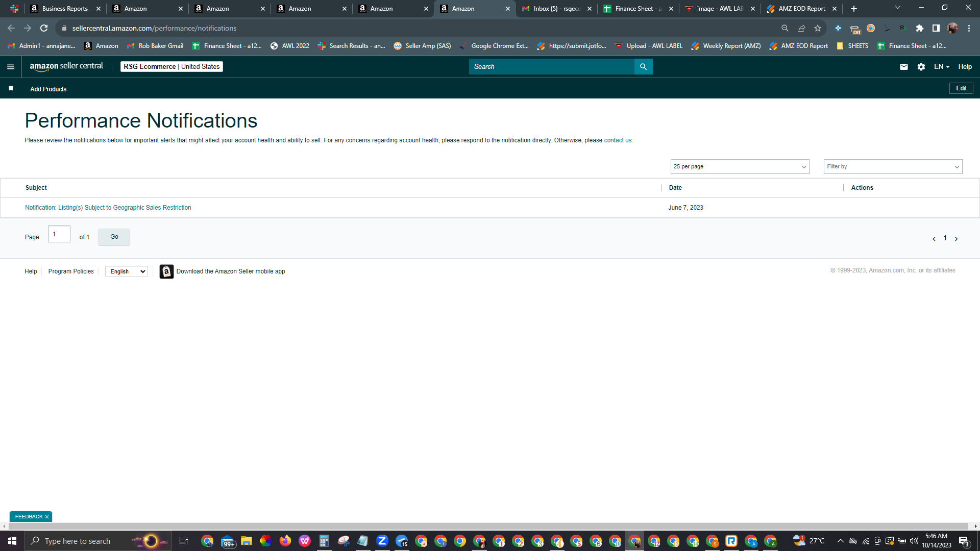The width and height of the screenshot is (980, 551).
Task: Open Chrome extensions puzzle icon
Action: click(x=920, y=28)
